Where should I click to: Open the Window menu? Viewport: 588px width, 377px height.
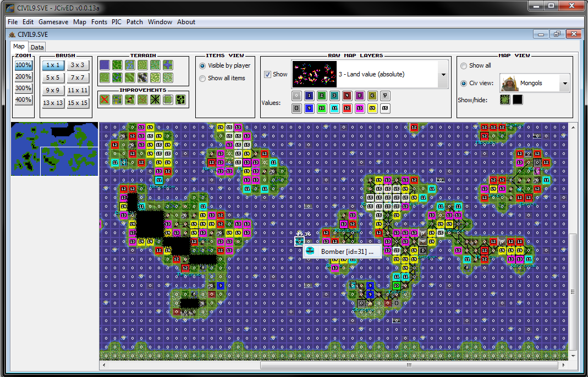pos(160,22)
